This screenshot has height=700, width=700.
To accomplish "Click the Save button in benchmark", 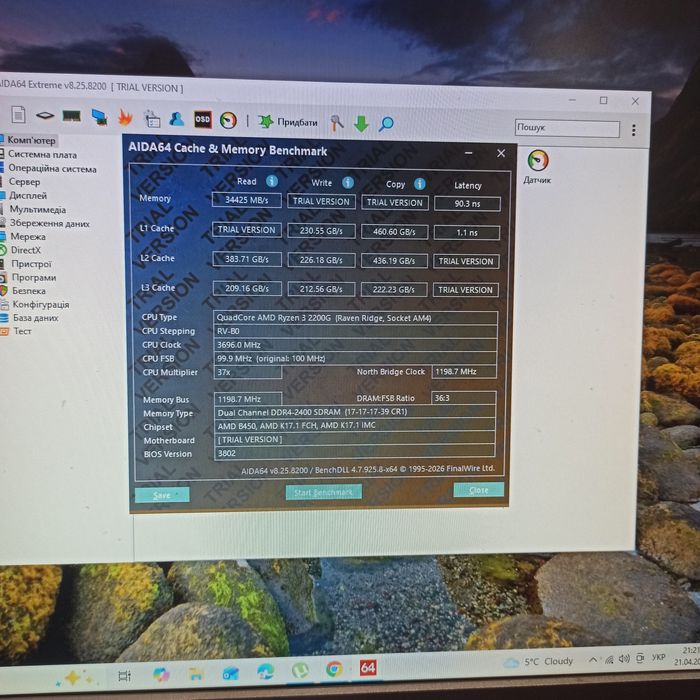I will 162,495.
